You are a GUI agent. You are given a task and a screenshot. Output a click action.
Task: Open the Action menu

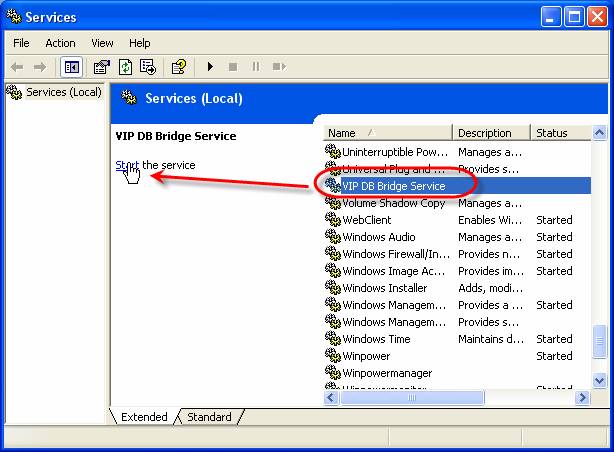(60, 43)
